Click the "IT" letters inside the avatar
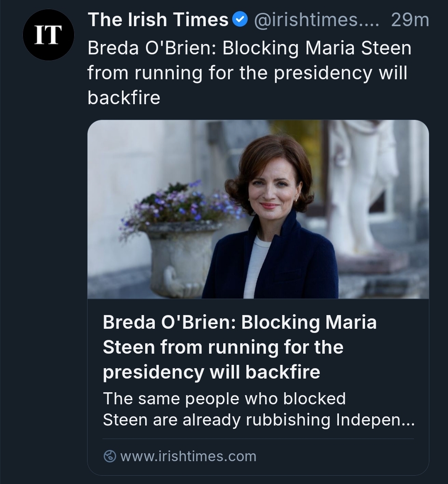The image size is (448, 484). click(x=48, y=35)
